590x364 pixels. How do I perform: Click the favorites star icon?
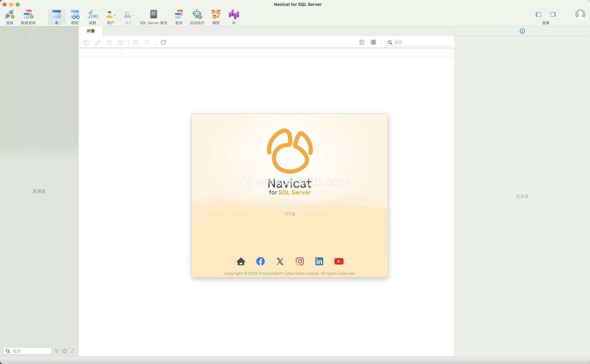tap(65, 351)
